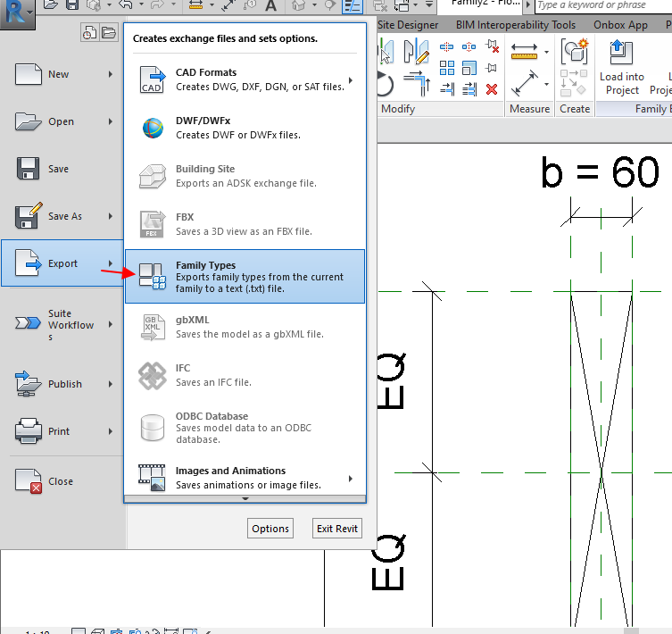The image size is (672, 634).
Task: Click the Family Types export icon
Action: tap(152, 277)
